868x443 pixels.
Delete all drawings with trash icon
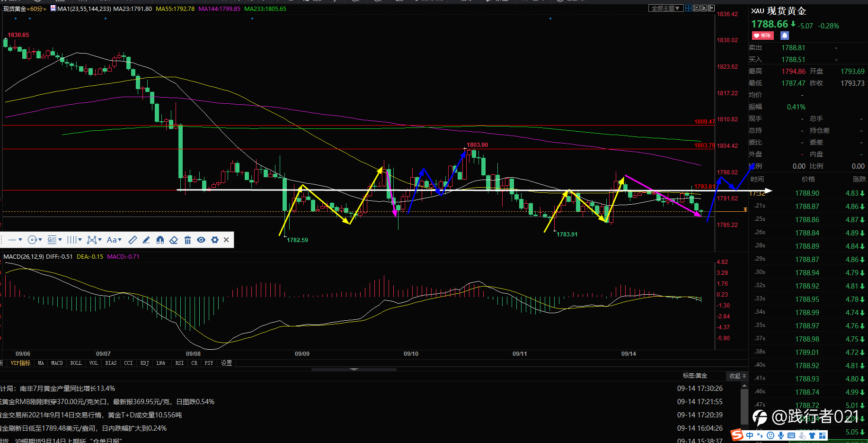point(187,240)
